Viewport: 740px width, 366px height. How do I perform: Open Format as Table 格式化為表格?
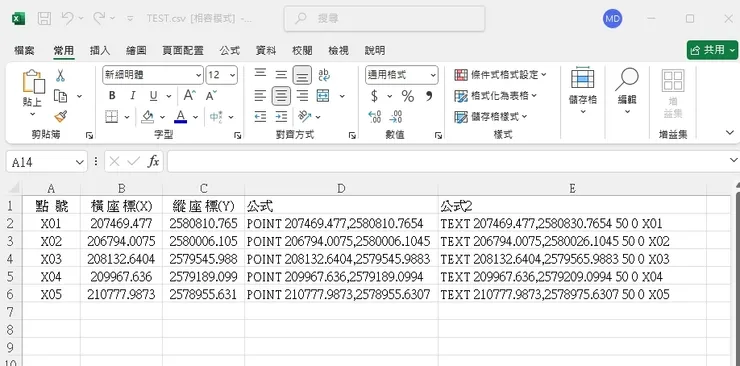click(496, 96)
